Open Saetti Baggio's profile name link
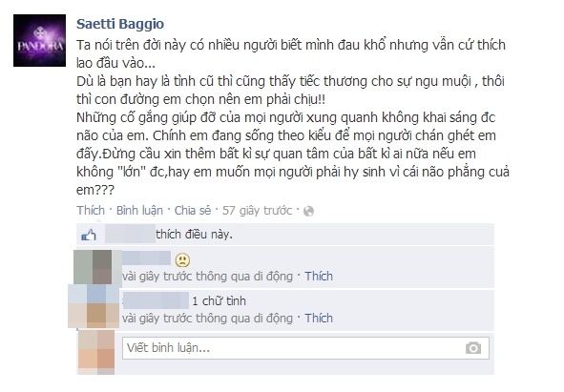564x392 pixels. tap(120, 24)
